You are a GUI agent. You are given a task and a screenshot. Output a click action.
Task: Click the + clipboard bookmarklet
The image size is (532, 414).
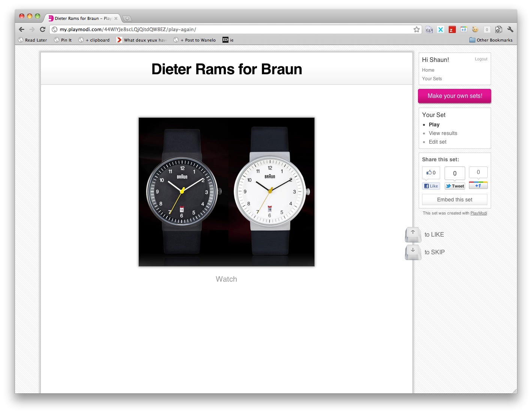tap(94, 40)
